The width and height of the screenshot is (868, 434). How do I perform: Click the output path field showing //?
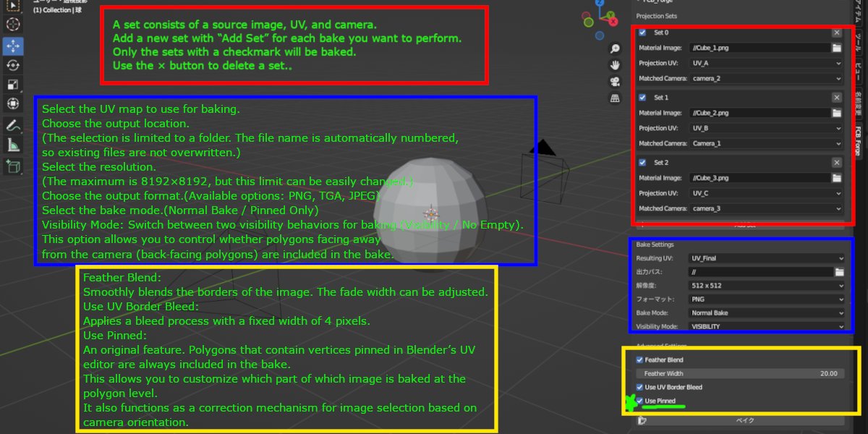click(761, 272)
